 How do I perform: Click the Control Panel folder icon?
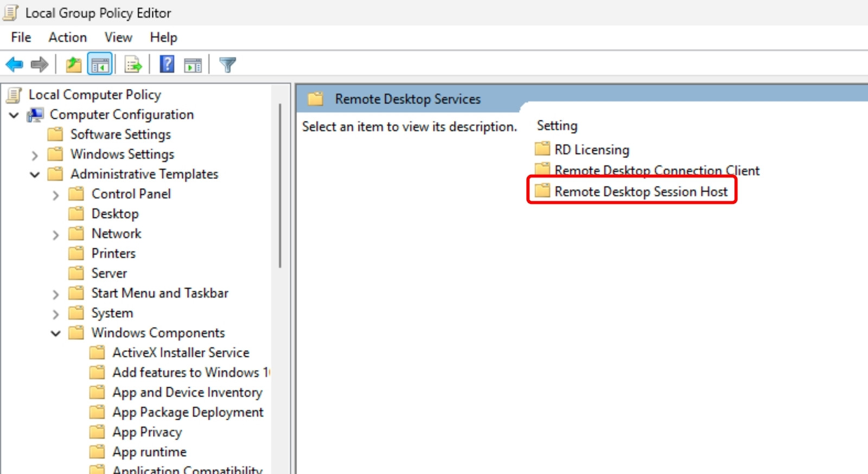[76, 194]
